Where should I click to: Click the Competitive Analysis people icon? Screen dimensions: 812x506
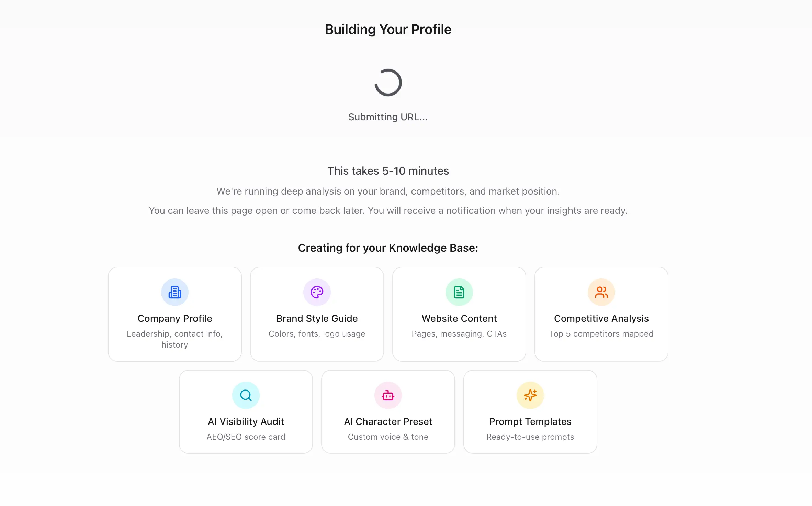tap(601, 292)
